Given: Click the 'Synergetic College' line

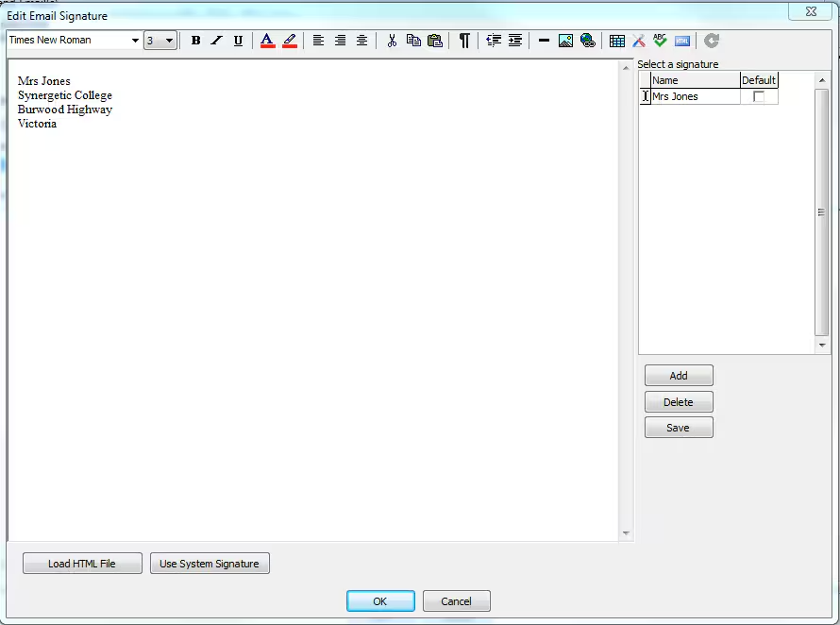Looking at the screenshot, I should [x=65, y=95].
